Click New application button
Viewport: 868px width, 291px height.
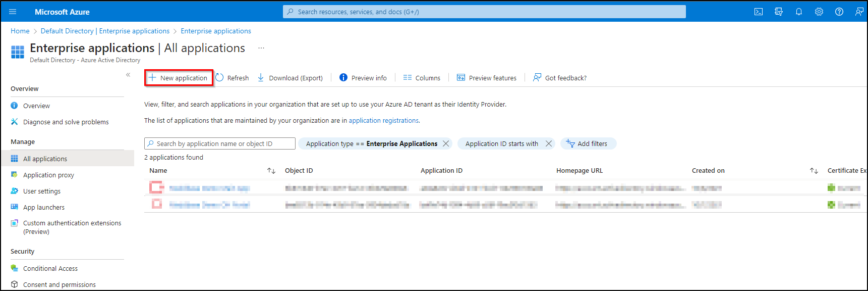tap(179, 78)
